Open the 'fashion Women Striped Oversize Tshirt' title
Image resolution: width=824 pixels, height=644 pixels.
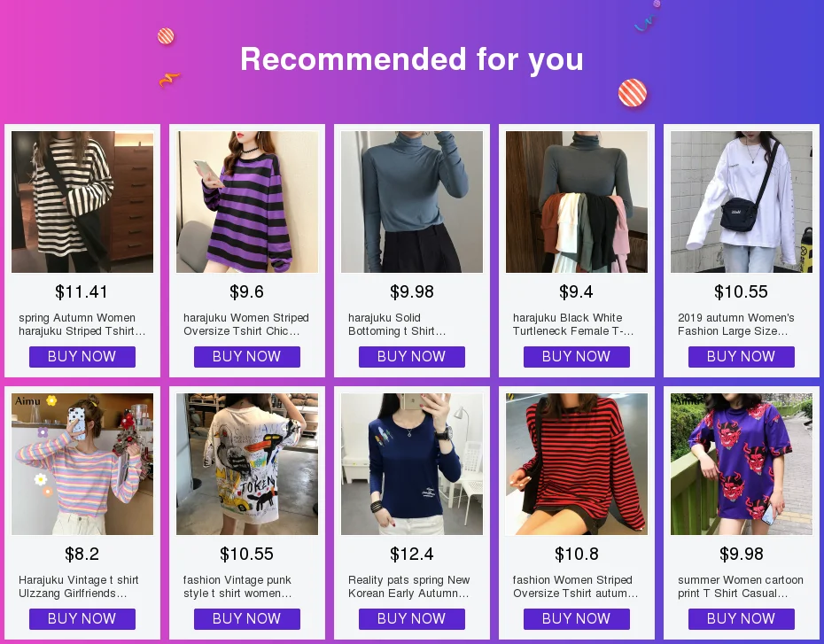pyautogui.click(x=575, y=586)
